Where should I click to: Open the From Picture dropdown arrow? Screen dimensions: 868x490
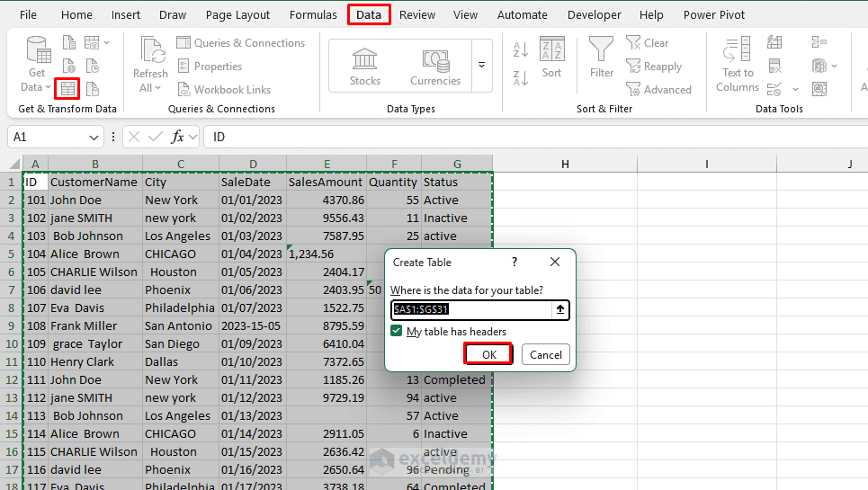point(107,42)
